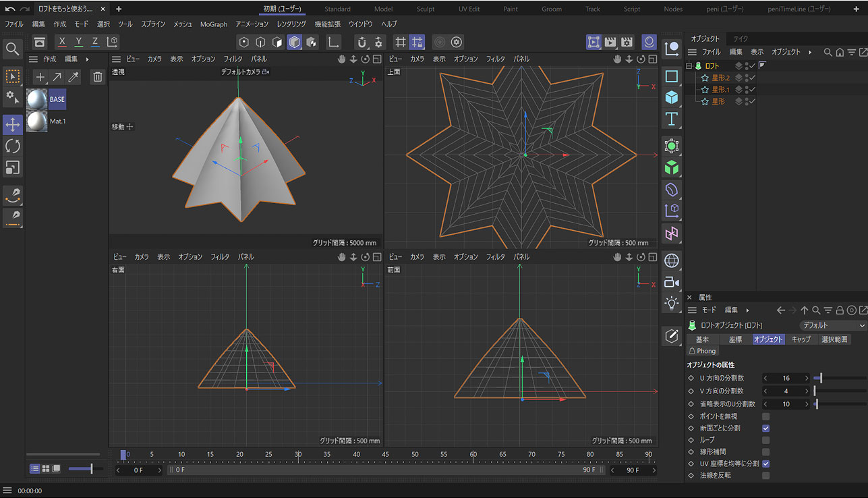Select the Rotate tool in left toolbar
The width and height of the screenshot is (868, 498).
(x=12, y=146)
